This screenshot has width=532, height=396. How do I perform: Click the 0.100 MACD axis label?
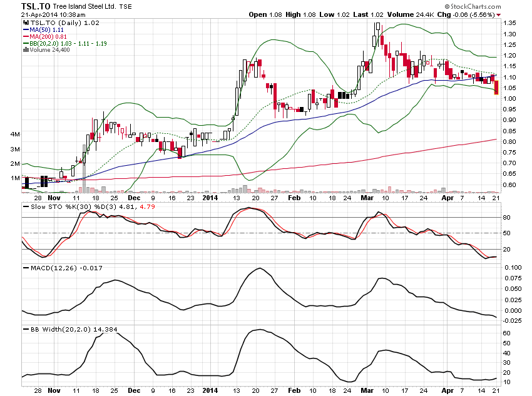click(x=513, y=268)
